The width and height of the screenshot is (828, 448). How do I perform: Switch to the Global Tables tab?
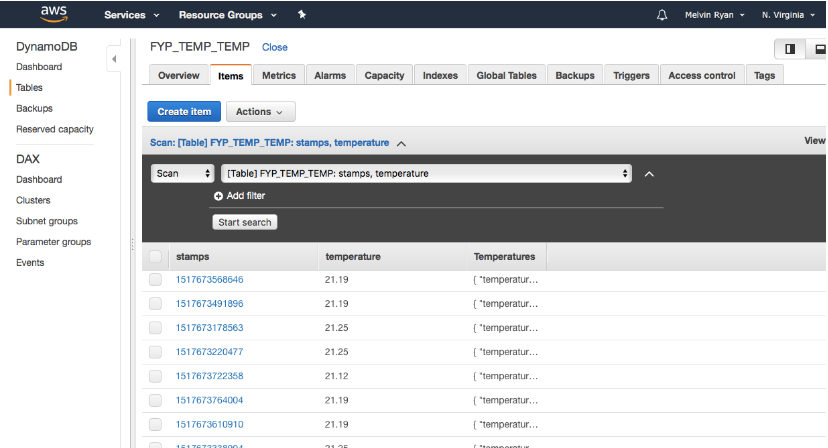pyautogui.click(x=506, y=76)
